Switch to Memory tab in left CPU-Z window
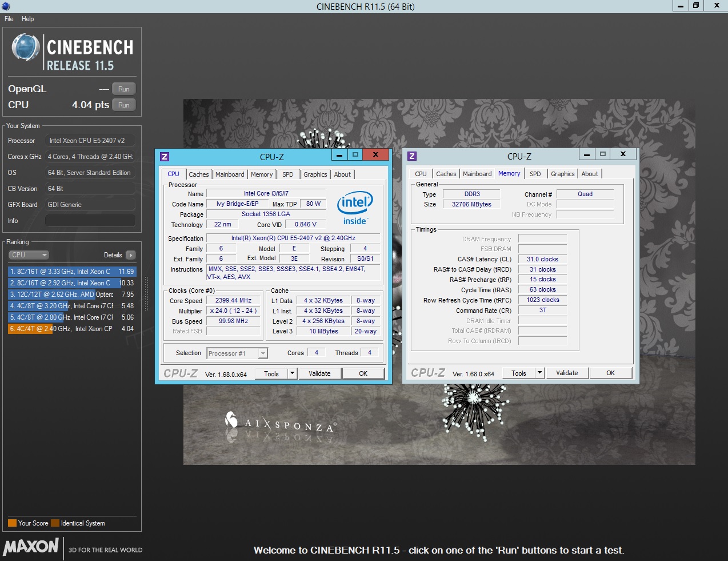The width and height of the screenshot is (728, 561). (262, 174)
